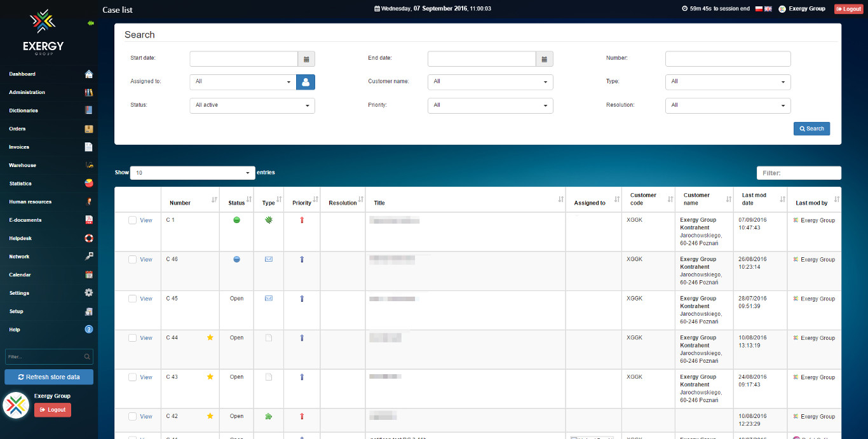Click the XGGK customer code of case C 46
Image resolution: width=868 pixels, height=439 pixels.
(634, 259)
